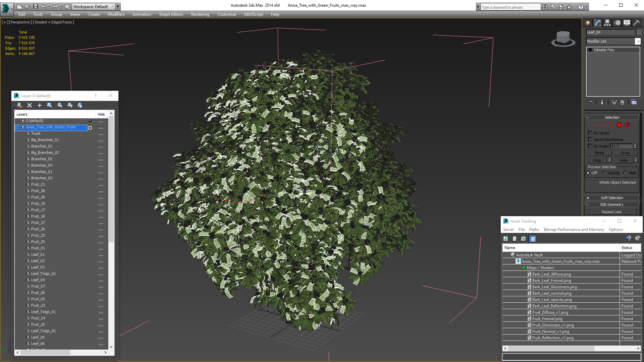Click Configure Modifier Sets icon
Viewport: 644px width, 362px height.
pyautogui.click(x=634, y=102)
